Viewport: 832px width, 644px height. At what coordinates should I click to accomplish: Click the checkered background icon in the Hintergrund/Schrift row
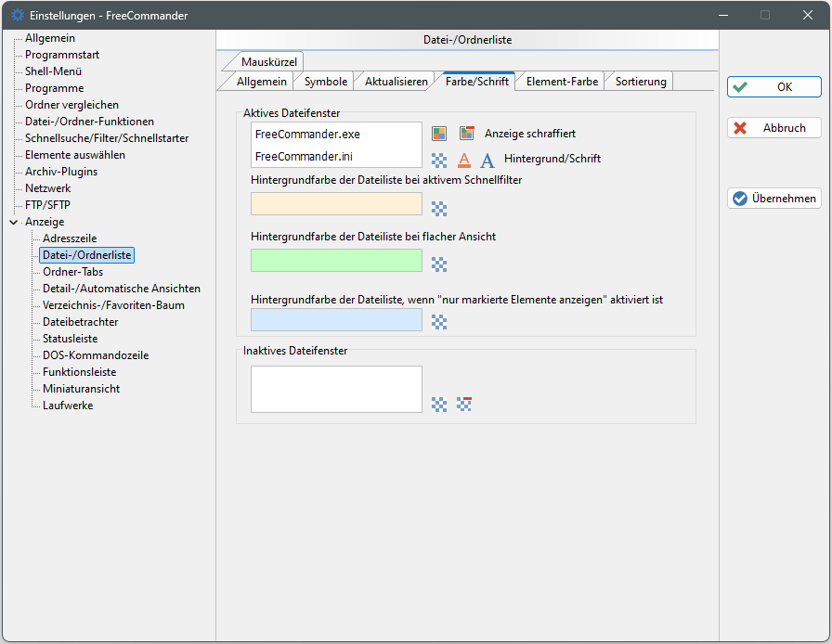[439, 160]
